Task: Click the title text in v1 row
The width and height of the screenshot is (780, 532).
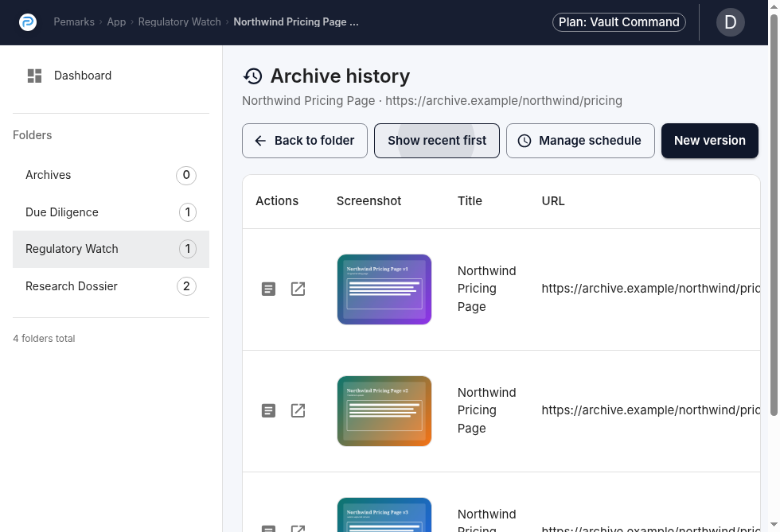Action: [x=486, y=289]
